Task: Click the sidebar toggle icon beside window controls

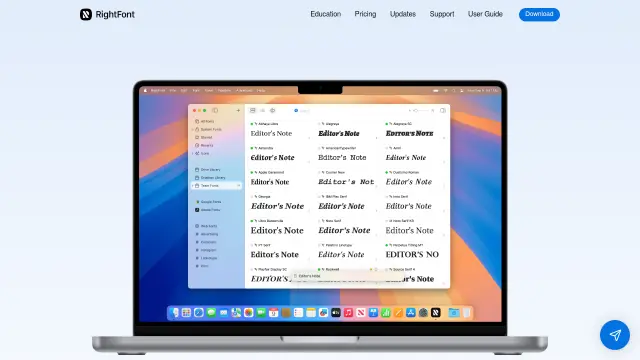Action: click(x=215, y=111)
